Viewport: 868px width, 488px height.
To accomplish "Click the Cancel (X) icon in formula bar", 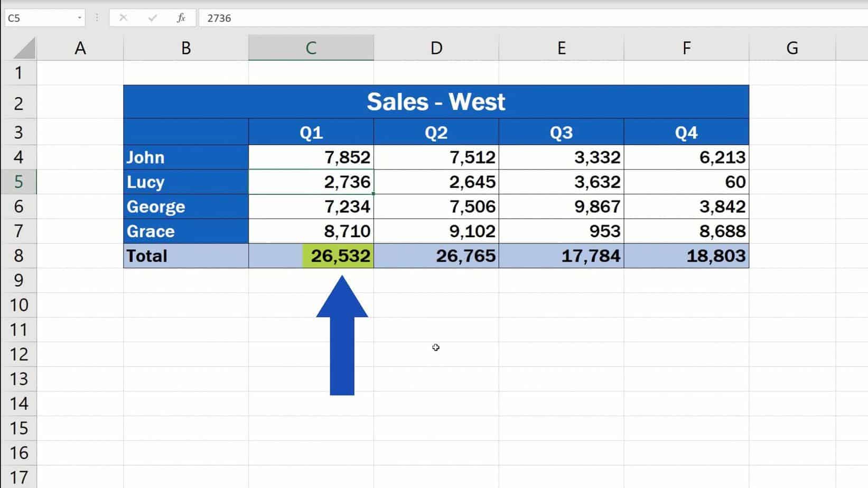I will [123, 18].
